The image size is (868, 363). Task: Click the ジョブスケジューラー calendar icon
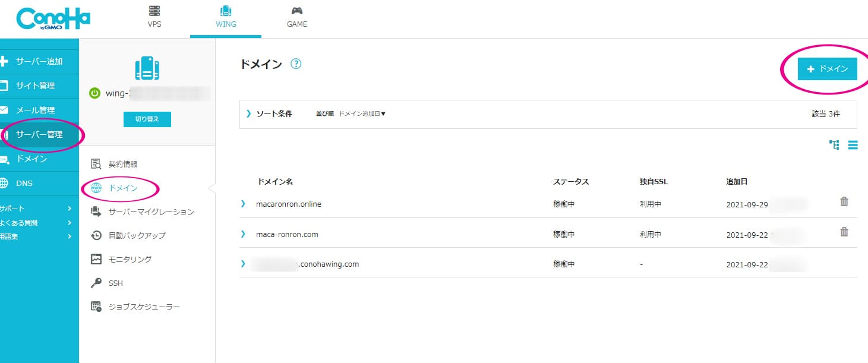pyautogui.click(x=96, y=307)
